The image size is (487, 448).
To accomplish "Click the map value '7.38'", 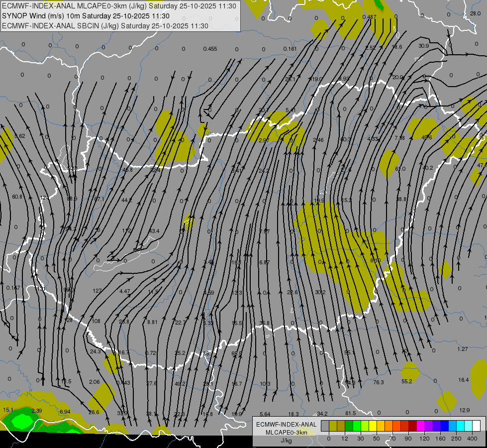I will pos(400,138).
